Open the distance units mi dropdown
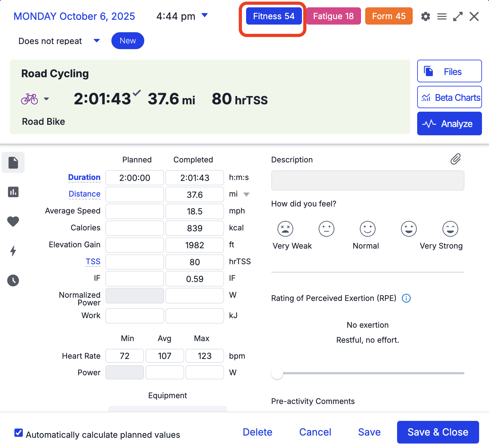The image size is (489, 448). click(247, 194)
